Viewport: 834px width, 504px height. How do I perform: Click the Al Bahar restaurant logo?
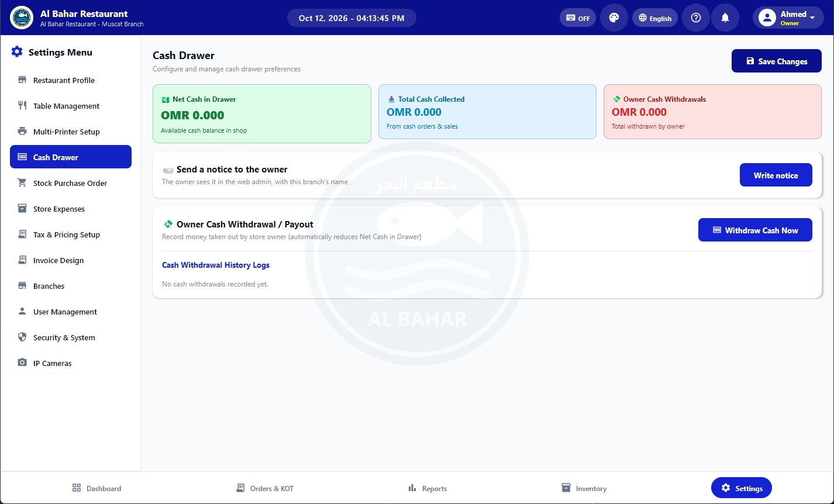[22, 18]
